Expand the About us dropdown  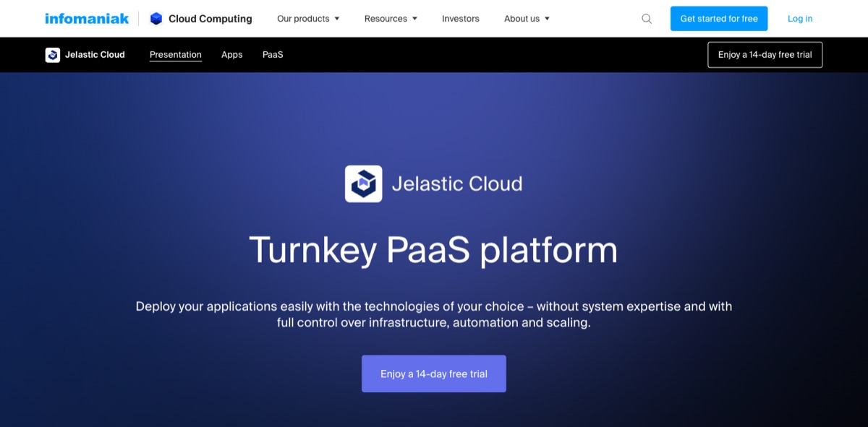(527, 19)
